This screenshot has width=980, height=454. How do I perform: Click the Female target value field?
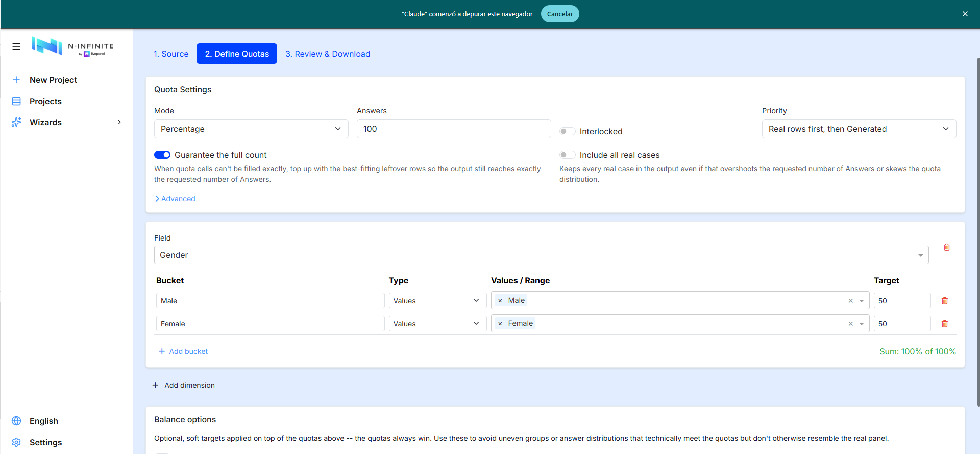[x=902, y=324]
